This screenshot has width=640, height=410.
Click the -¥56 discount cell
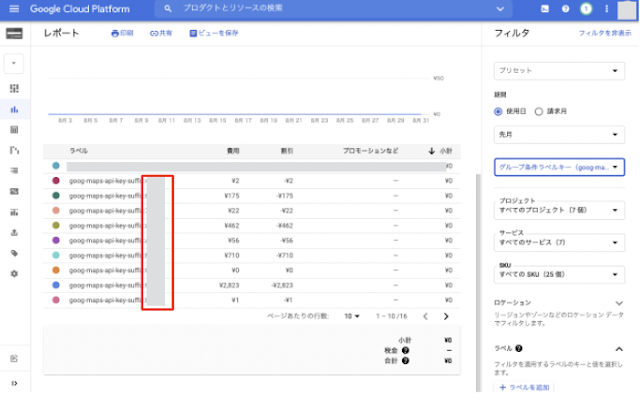point(287,241)
